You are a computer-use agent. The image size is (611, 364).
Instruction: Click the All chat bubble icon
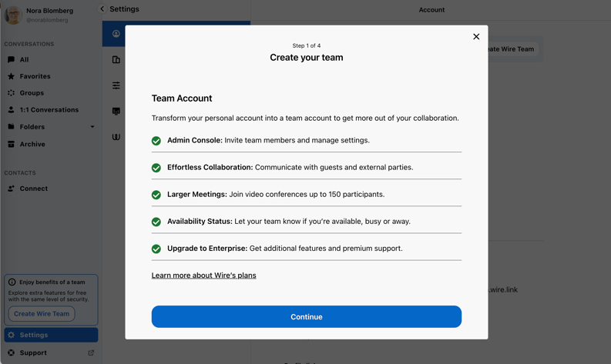point(11,59)
